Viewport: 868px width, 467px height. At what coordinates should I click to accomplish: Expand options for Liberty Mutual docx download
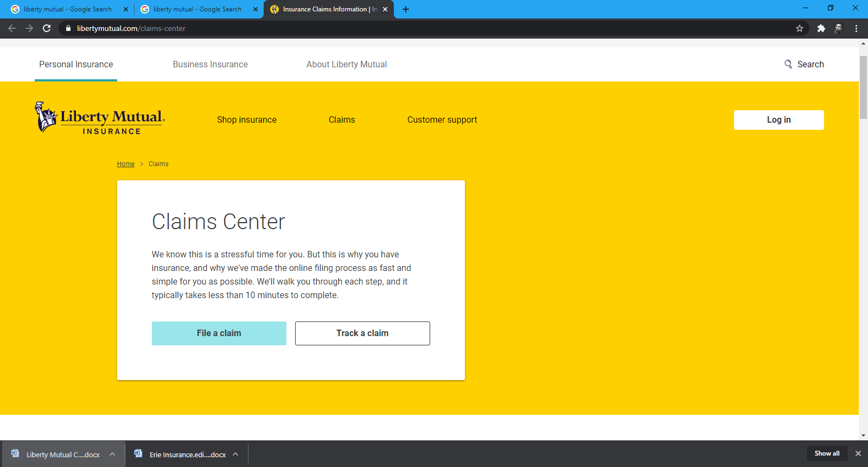click(x=112, y=454)
